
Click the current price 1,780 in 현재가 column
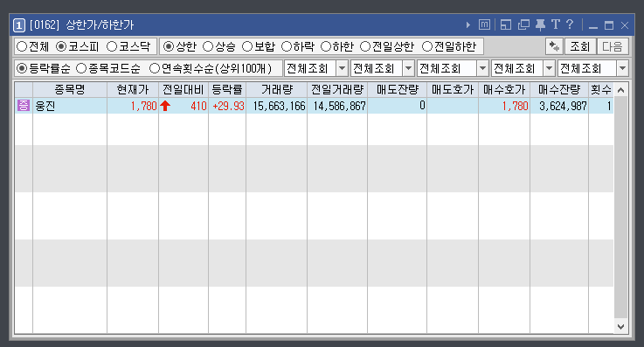click(x=133, y=106)
